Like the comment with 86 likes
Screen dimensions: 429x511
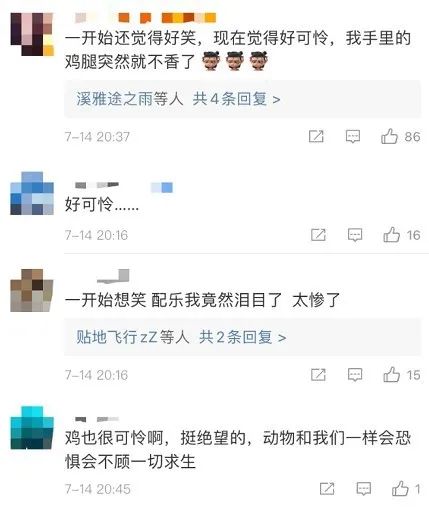point(389,136)
